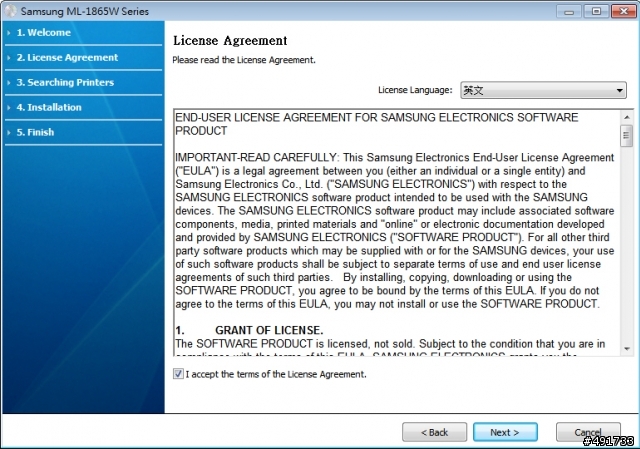Open the License Language dropdown
640x449 pixels.
pyautogui.click(x=543, y=90)
